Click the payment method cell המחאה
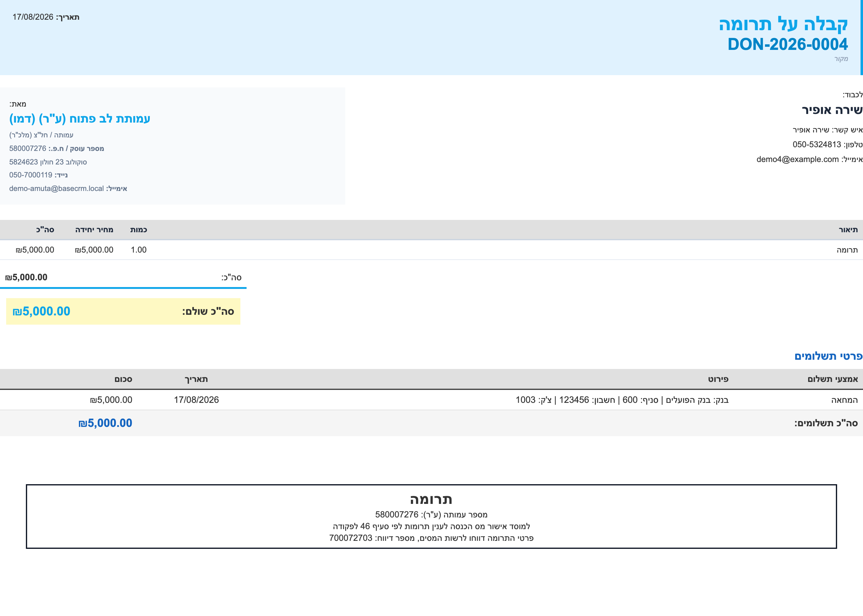 point(845,400)
